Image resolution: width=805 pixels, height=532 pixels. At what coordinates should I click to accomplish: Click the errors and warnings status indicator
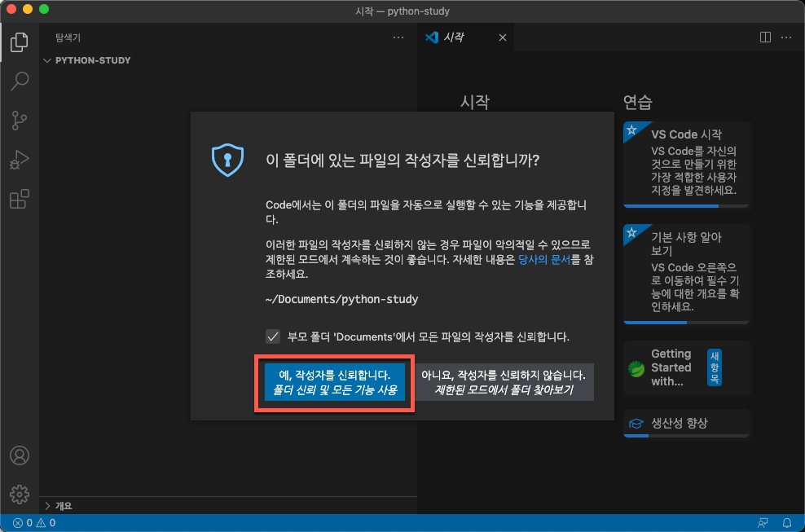pyautogui.click(x=34, y=523)
